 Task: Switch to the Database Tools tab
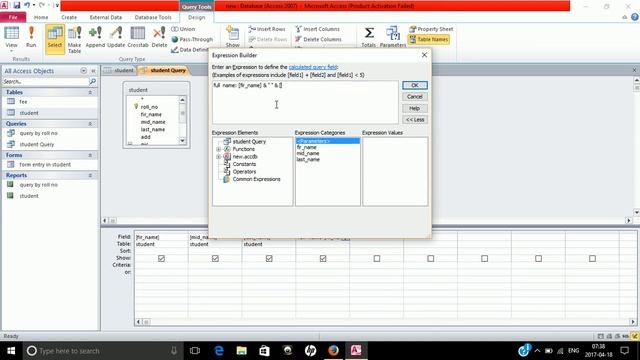pos(153,17)
